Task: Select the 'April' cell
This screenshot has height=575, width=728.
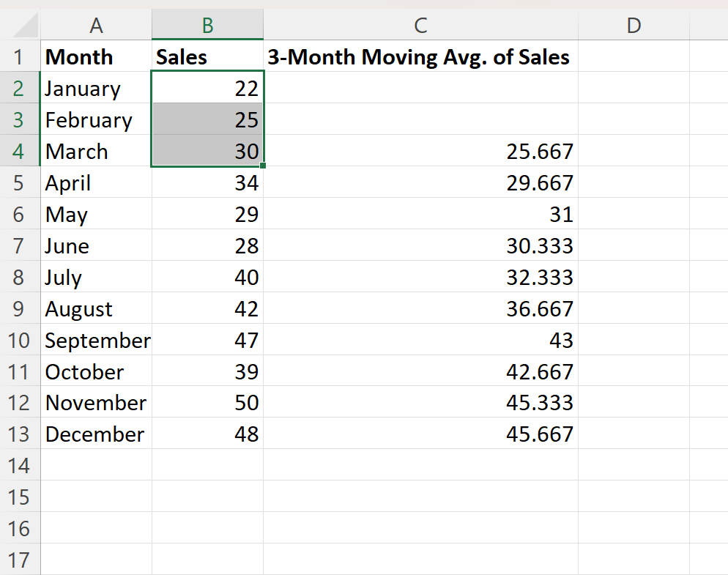Action: click(96, 182)
